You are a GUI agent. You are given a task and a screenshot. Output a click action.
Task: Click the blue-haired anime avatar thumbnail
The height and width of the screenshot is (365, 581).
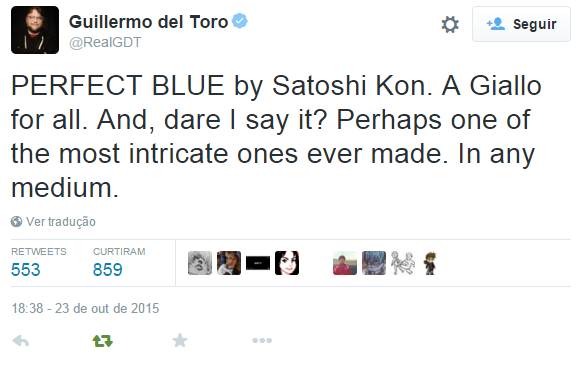click(374, 263)
